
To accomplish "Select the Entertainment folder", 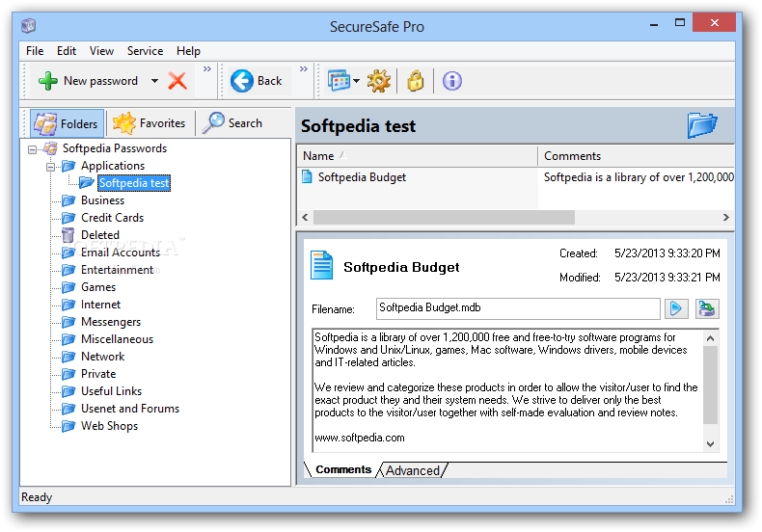I will 117,270.
